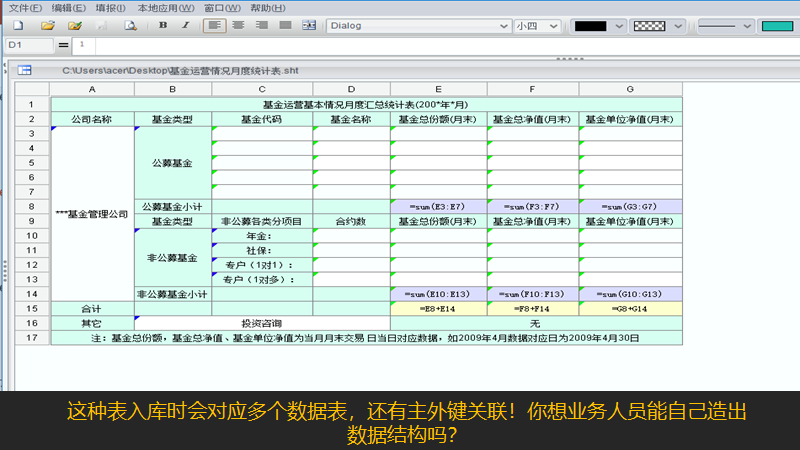Click the merge cells icon
The image size is (800, 450).
pos(308,25)
